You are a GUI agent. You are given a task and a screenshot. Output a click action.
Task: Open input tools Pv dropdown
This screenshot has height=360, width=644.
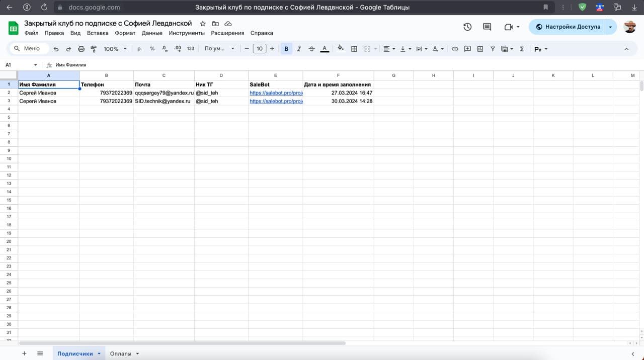[541, 49]
